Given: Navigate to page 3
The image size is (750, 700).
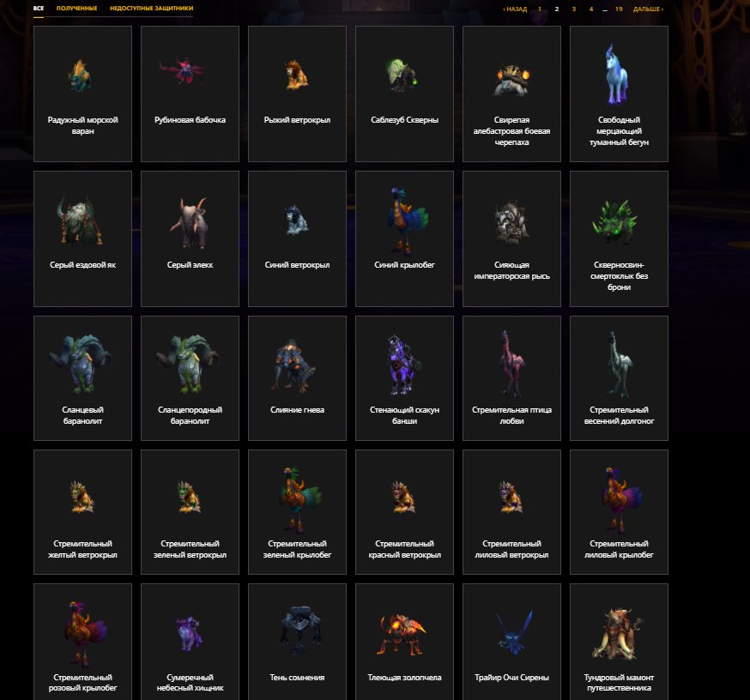Looking at the screenshot, I should point(574,9).
